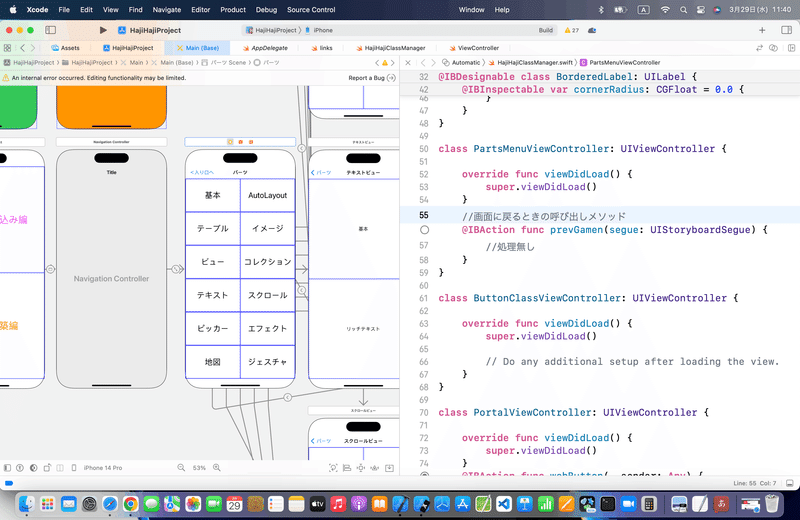
Task: Open the Product menu
Action: pos(233,10)
